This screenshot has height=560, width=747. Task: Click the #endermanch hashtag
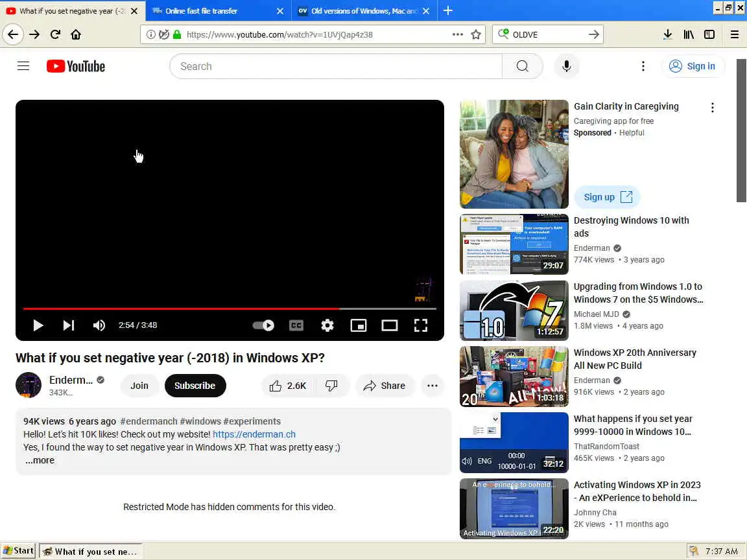(x=148, y=421)
